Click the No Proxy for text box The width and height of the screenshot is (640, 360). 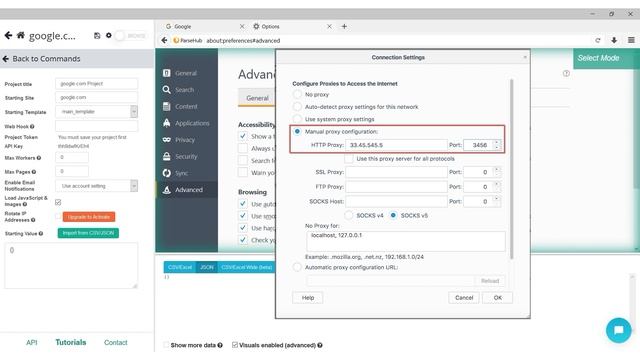click(x=406, y=241)
